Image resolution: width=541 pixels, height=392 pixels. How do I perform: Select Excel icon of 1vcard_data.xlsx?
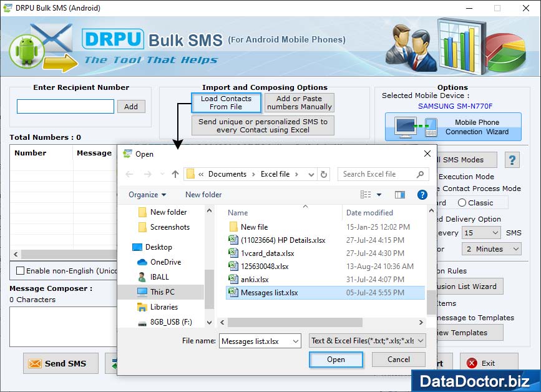233,253
